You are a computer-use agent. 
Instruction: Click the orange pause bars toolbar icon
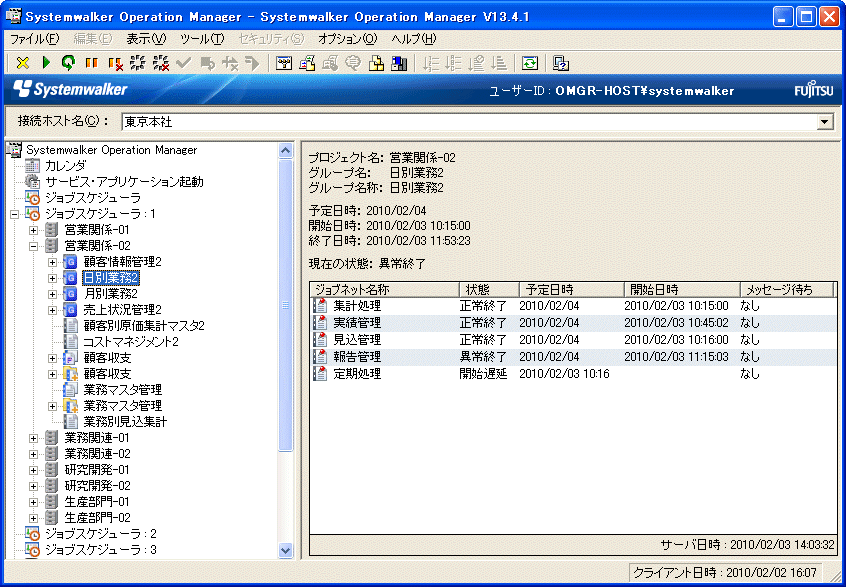pos(91,64)
